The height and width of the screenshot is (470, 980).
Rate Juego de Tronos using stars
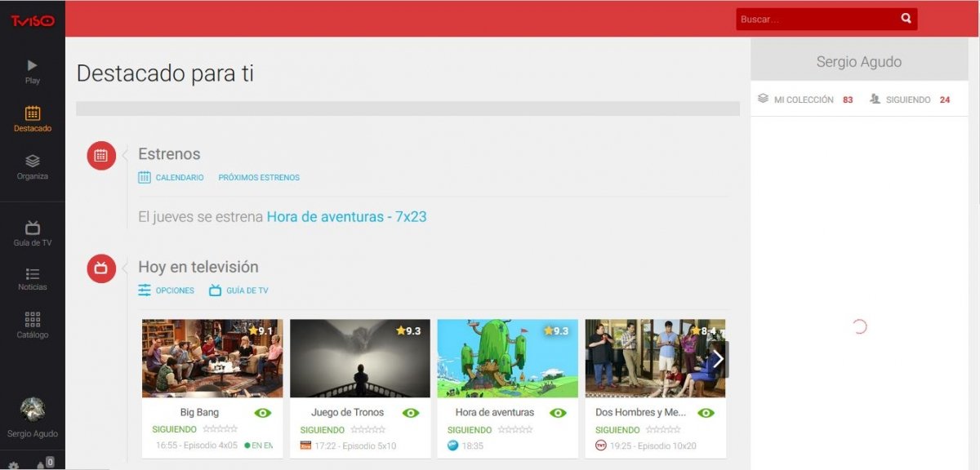pyautogui.click(x=367, y=429)
